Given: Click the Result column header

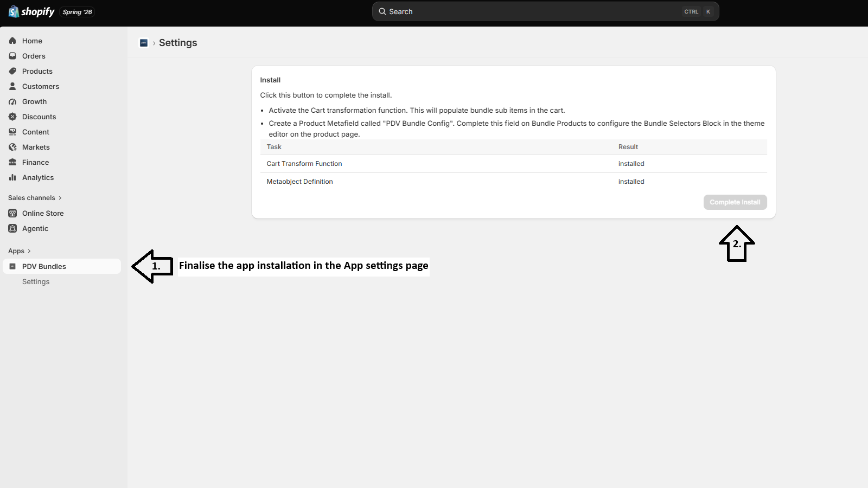Looking at the screenshot, I should click(x=628, y=147).
